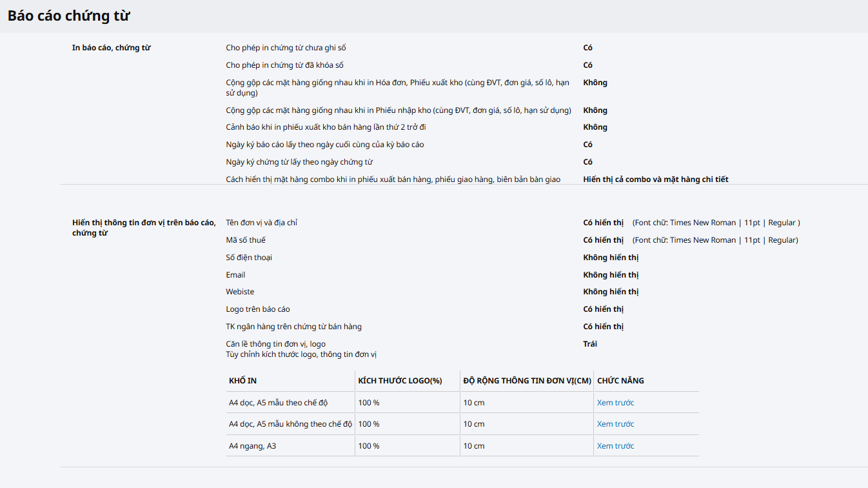Click the 100 % logo size for A4 ngang, A3
Screen dimensions: 868x488
point(369,446)
